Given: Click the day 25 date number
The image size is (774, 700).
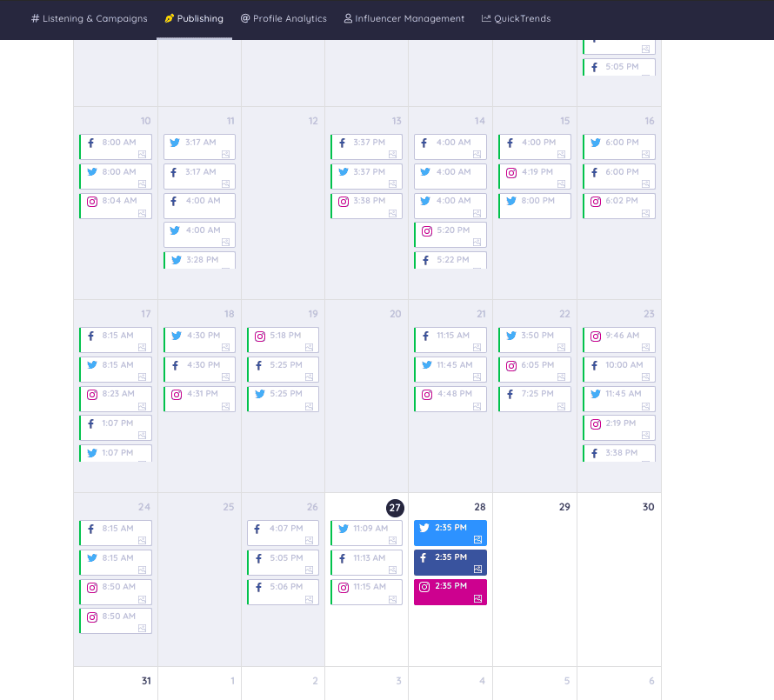Looking at the screenshot, I should (228, 507).
